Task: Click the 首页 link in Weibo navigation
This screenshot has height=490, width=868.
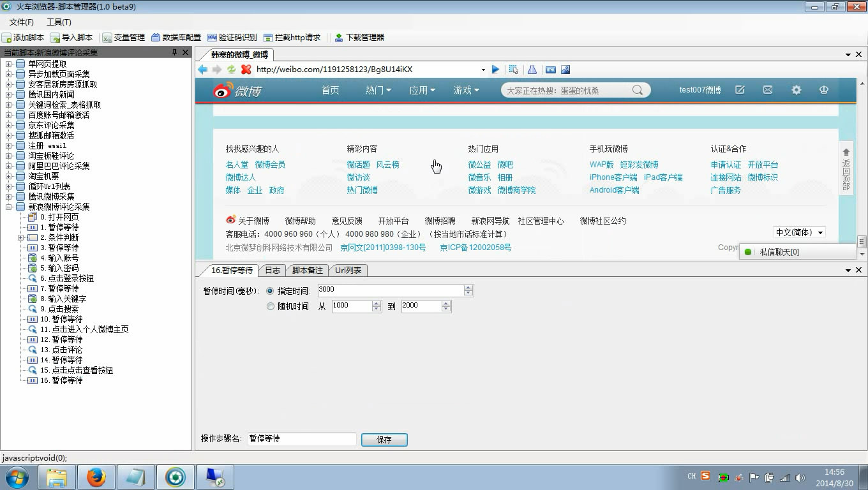Action: pyautogui.click(x=331, y=91)
